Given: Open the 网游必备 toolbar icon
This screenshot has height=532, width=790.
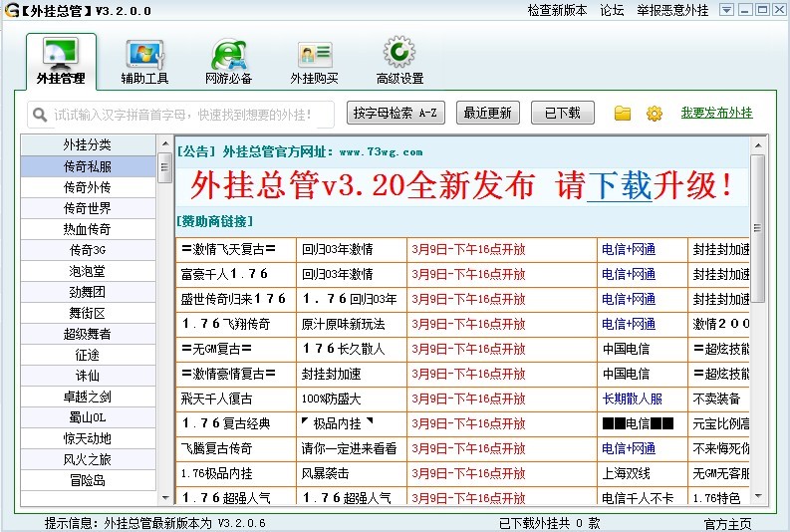Looking at the screenshot, I should tap(229, 55).
